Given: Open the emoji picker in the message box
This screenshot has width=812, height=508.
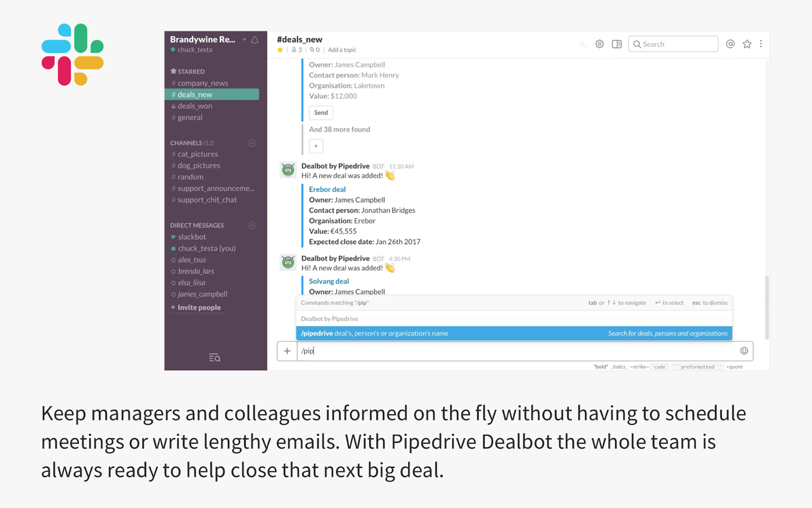Looking at the screenshot, I should click(744, 351).
